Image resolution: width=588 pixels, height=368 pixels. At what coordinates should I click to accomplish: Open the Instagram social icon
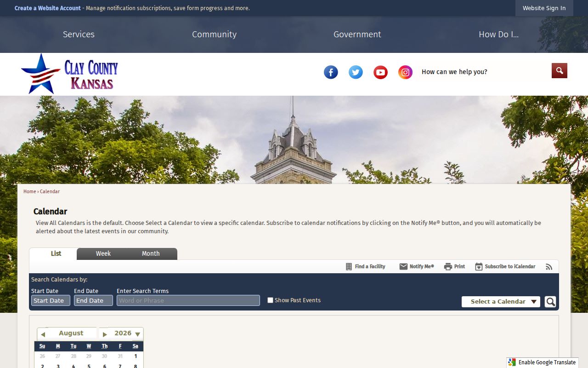(x=405, y=72)
